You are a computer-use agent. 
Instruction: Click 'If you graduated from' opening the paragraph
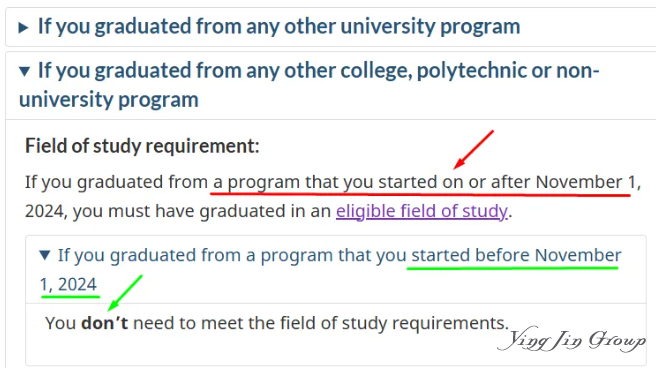116,182
